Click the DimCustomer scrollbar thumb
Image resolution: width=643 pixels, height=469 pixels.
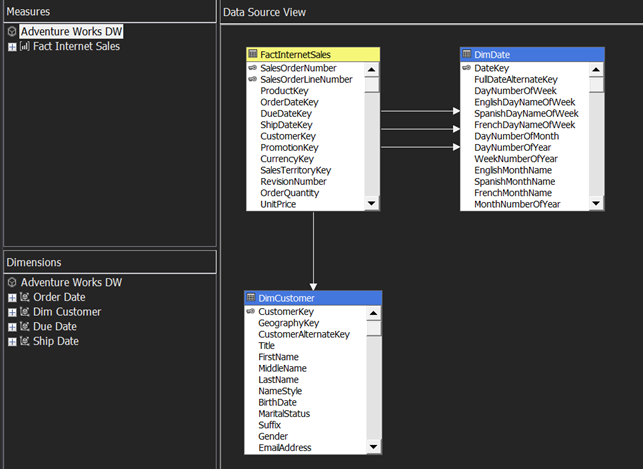tap(373, 328)
